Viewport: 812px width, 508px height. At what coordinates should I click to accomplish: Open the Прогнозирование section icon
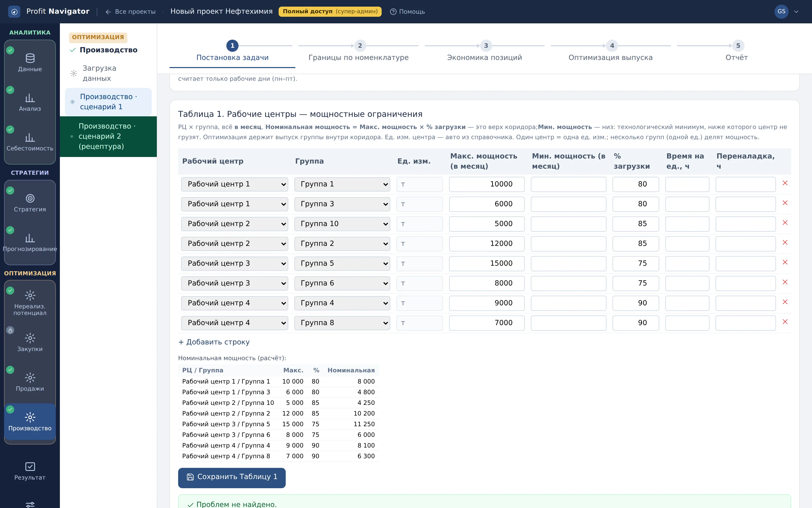click(30, 238)
